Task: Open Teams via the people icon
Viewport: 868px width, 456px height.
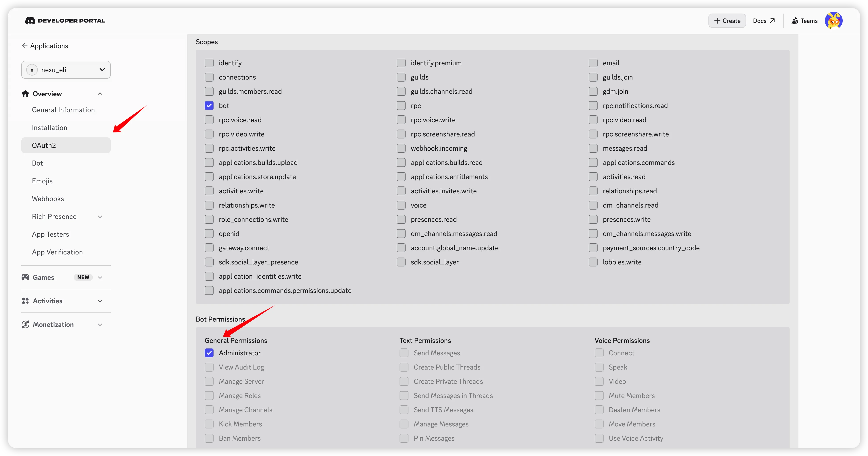Action: click(795, 20)
